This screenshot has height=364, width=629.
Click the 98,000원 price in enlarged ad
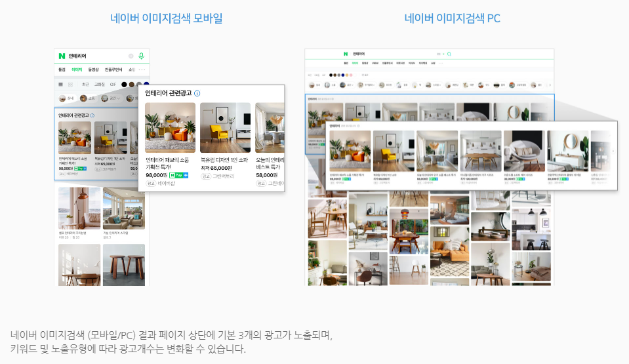157,175
